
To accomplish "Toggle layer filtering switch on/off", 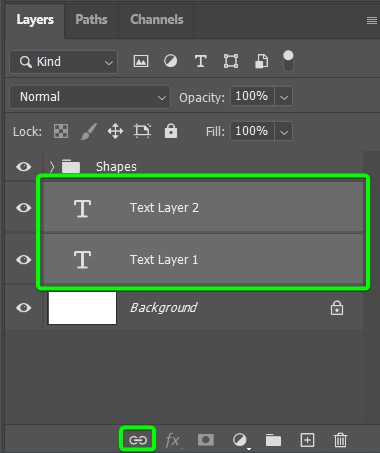I will tap(288, 61).
